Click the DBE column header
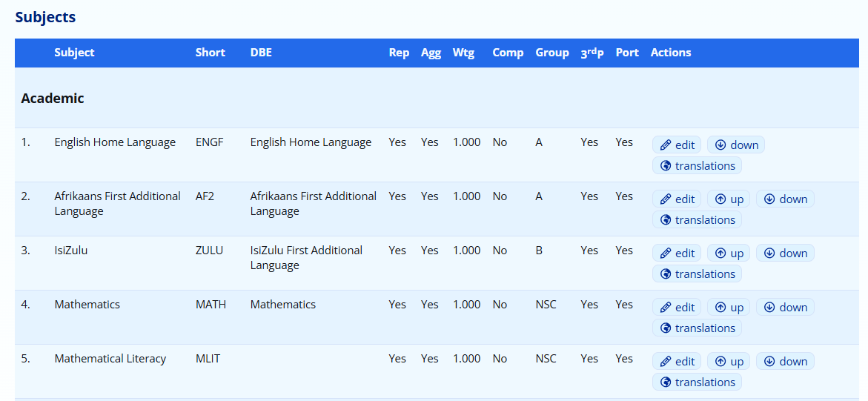 pos(261,53)
